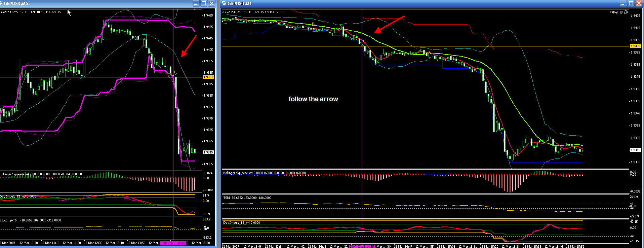Click the FitFul_13 smiley face icon
Screen dimensions: 644x248
(x=626, y=12)
